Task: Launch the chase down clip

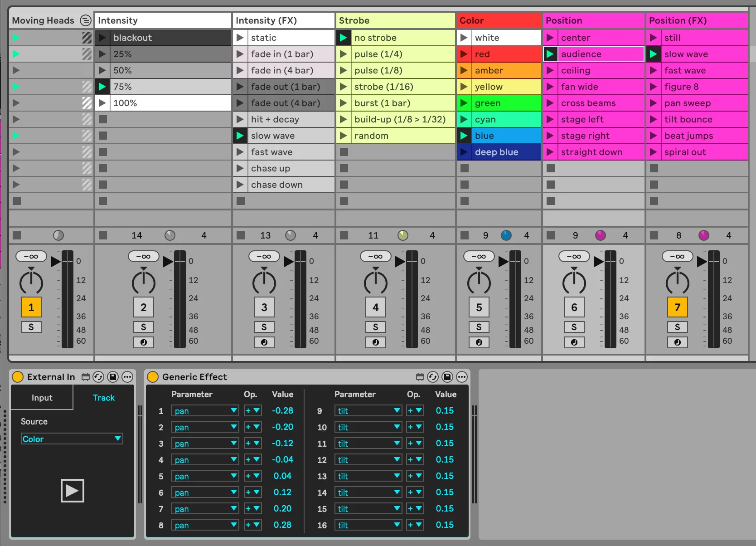Action: 240,185
